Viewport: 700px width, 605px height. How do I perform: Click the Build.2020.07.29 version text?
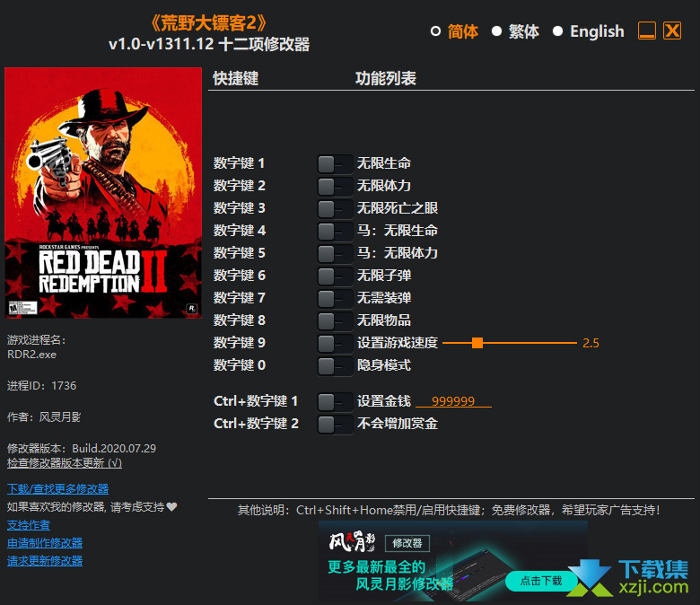[x=114, y=448]
